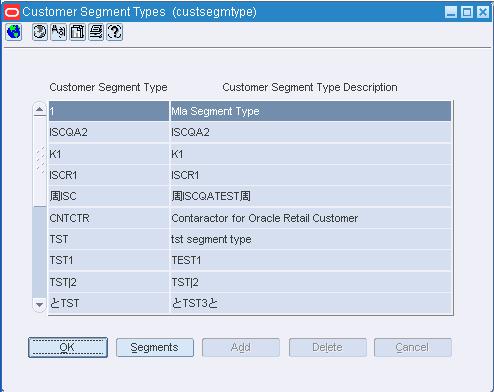Open help via the question mark icon

click(x=115, y=32)
